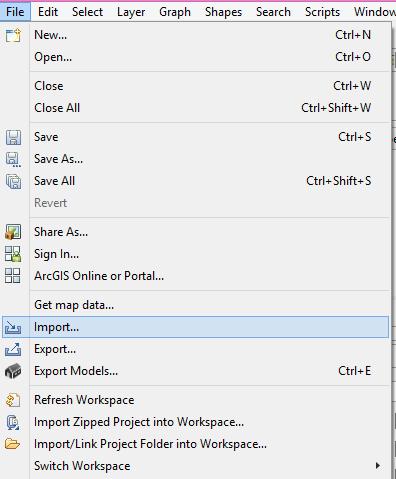
Task: Open the Scripts menu
Action: (x=322, y=12)
